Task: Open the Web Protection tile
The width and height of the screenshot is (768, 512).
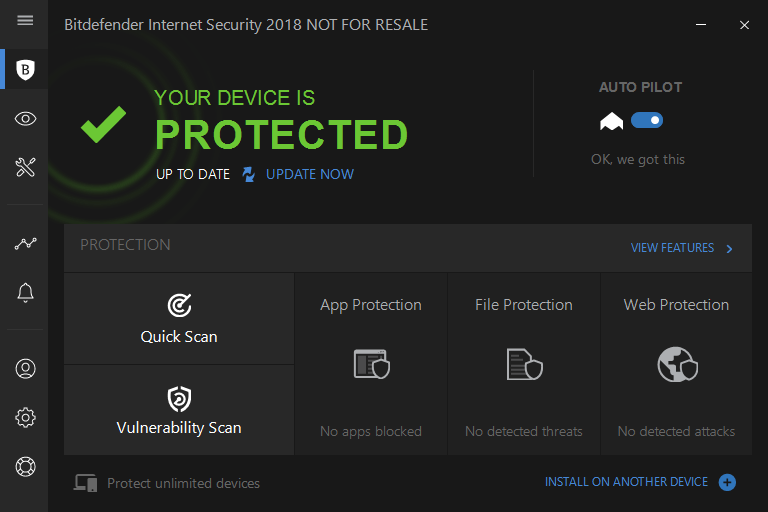Action: 676,364
